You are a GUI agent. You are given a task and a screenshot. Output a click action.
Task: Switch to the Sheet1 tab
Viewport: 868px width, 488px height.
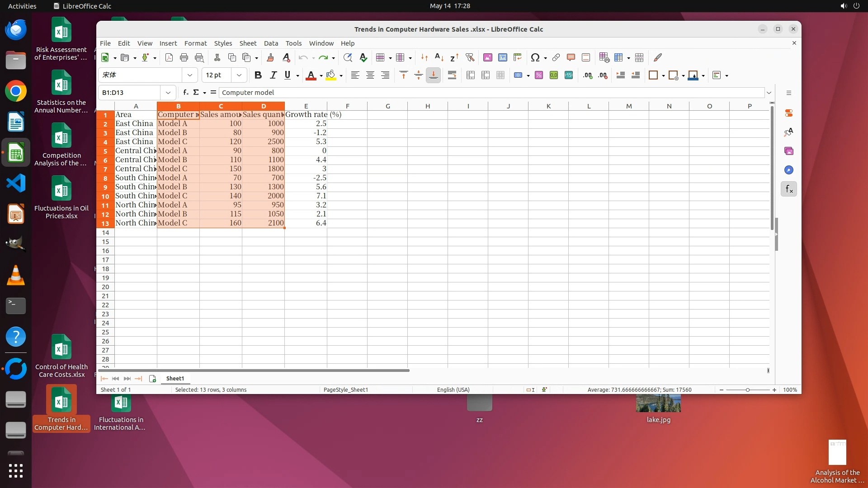(x=175, y=379)
